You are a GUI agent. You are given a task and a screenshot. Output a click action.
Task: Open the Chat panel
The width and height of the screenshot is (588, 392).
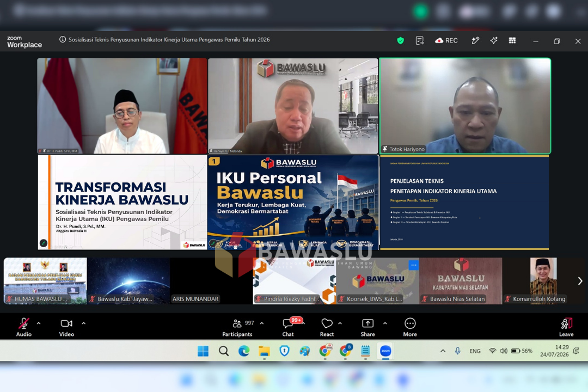click(x=288, y=327)
